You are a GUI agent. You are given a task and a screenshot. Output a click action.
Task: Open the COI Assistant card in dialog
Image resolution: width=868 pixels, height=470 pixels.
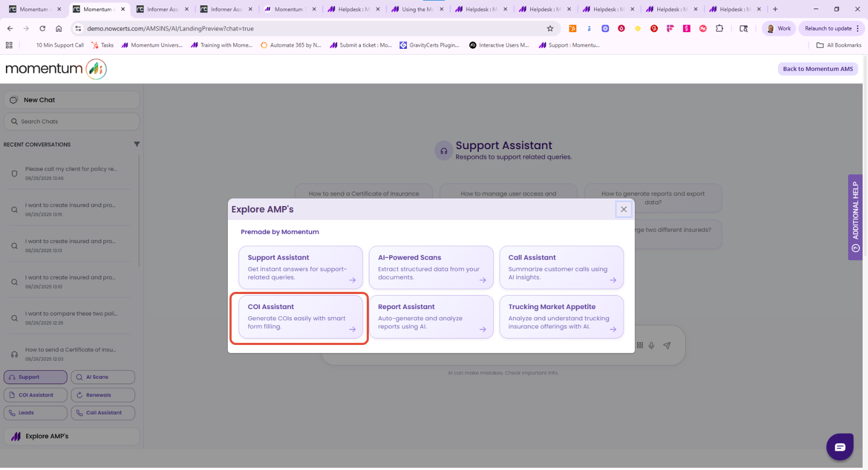point(300,317)
